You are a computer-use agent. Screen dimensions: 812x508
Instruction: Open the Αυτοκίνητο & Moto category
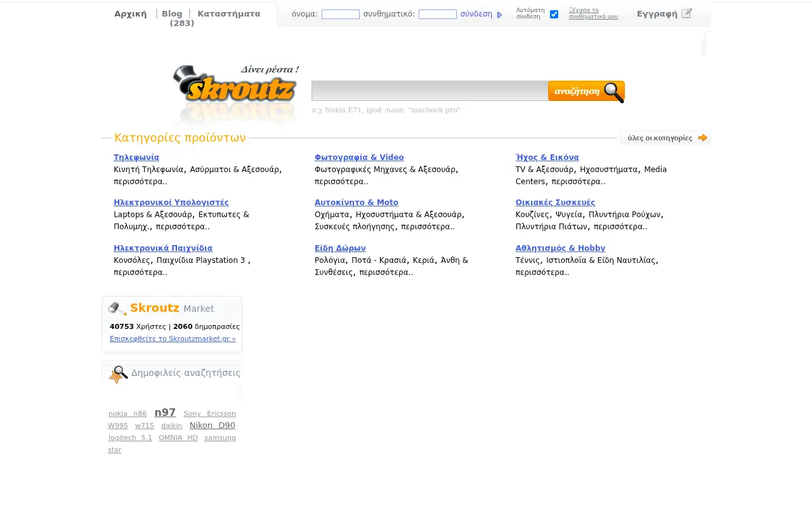pyautogui.click(x=357, y=203)
